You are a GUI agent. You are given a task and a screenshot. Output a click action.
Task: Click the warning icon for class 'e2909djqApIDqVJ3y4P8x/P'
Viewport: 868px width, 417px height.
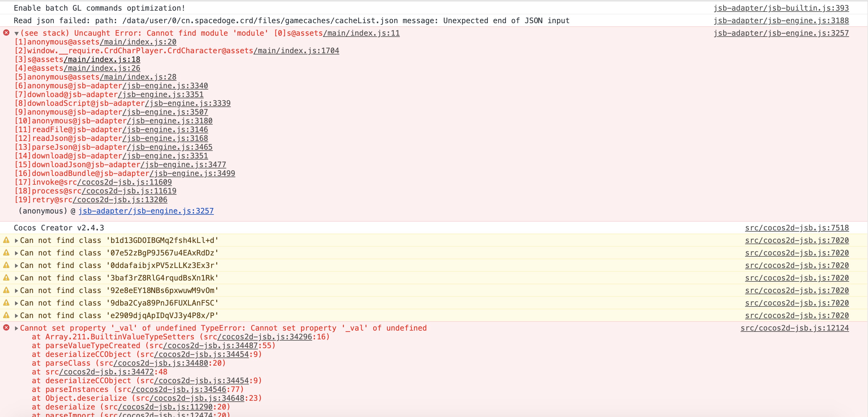tap(6, 315)
